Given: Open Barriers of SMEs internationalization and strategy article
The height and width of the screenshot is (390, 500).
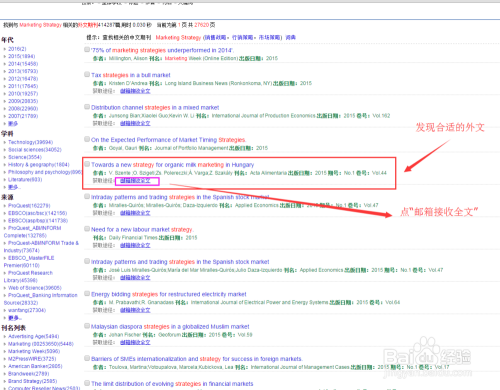Looking at the screenshot, I should point(197,359).
